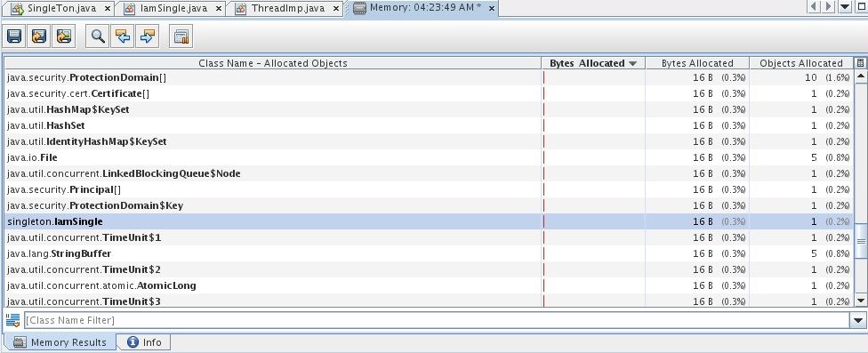Close the IamSingle.java tab

(219, 8)
